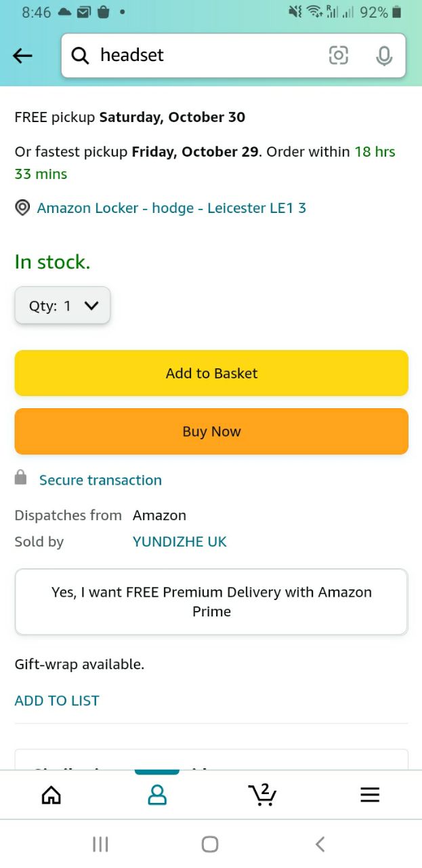This screenshot has height=868, width=422.
Task: Open camera lens search icon
Action: tap(338, 56)
